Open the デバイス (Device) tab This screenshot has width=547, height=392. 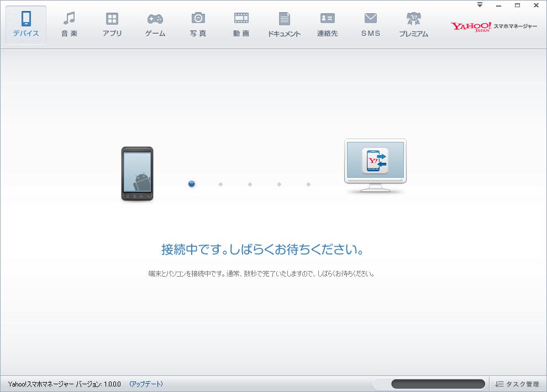(x=26, y=25)
